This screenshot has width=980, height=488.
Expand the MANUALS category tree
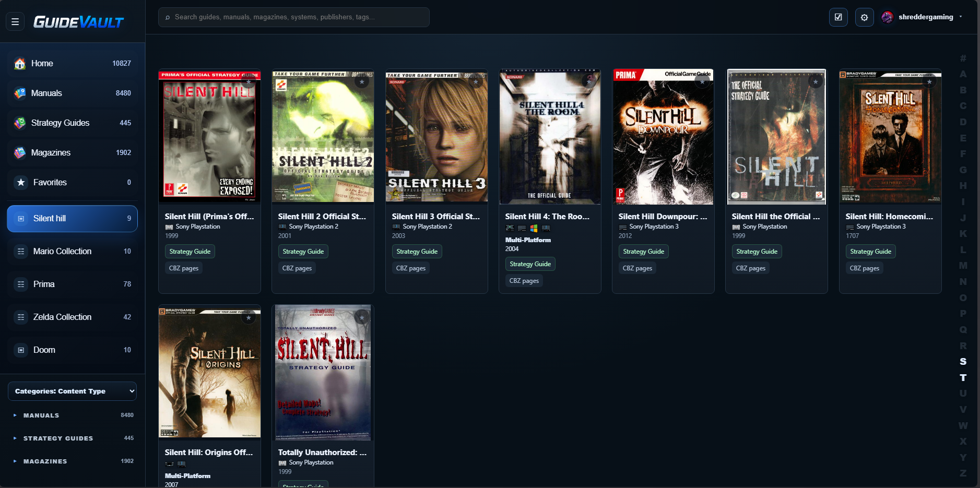15,415
